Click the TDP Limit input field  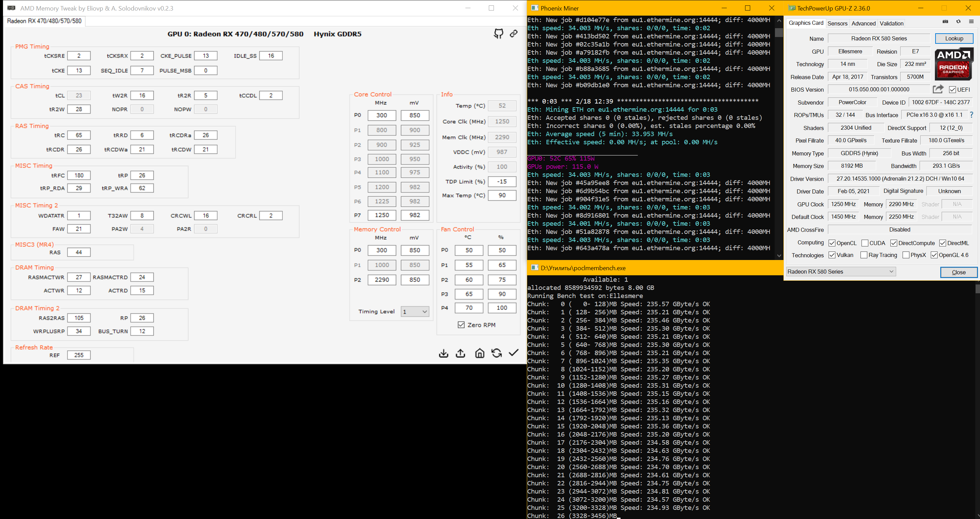point(502,182)
